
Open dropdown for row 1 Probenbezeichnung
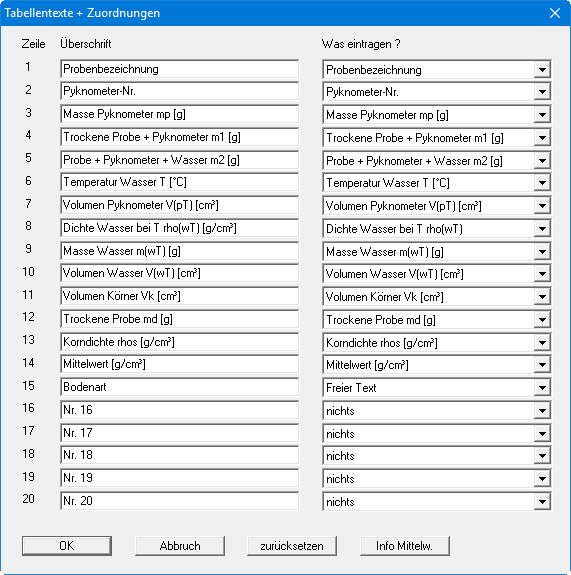point(542,69)
